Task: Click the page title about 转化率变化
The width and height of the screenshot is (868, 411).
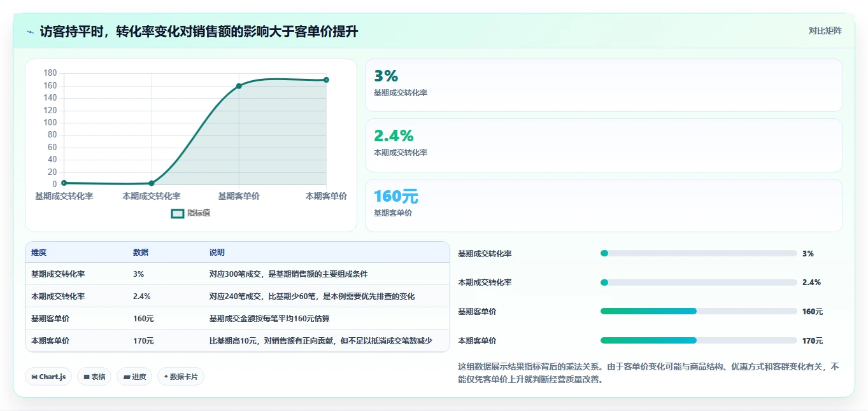Action: click(x=199, y=31)
